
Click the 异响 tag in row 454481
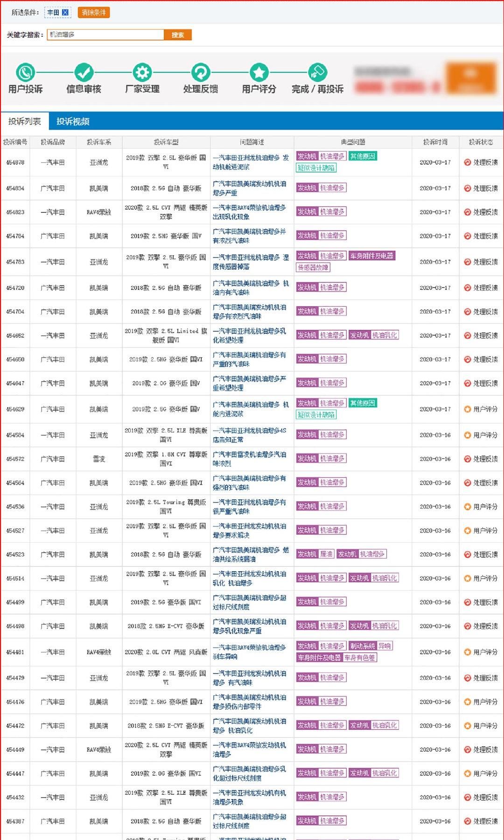click(x=385, y=646)
